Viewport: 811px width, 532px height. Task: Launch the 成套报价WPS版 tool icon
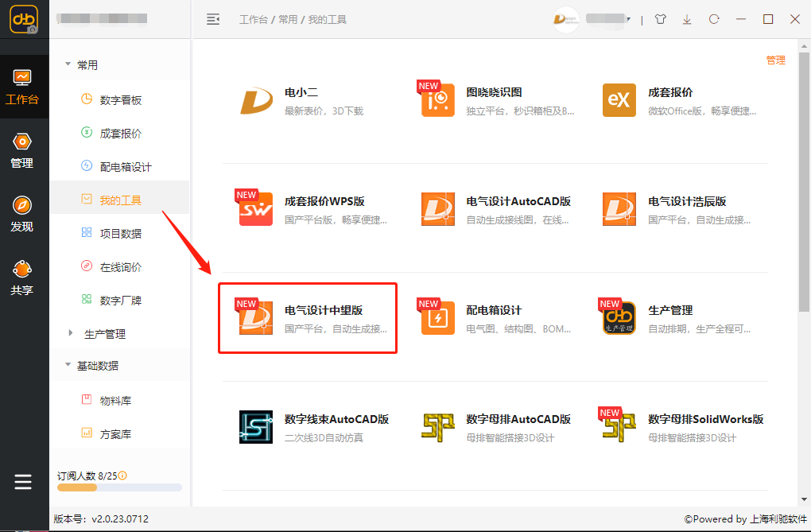point(255,208)
